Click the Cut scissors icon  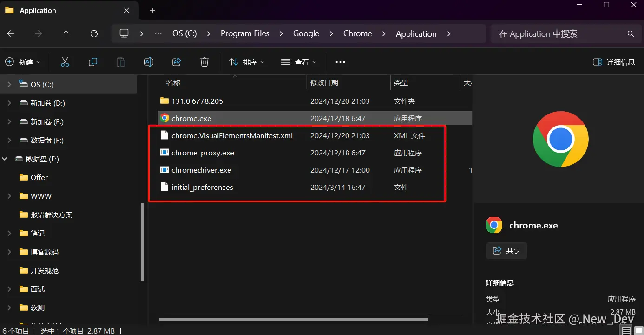click(x=65, y=62)
